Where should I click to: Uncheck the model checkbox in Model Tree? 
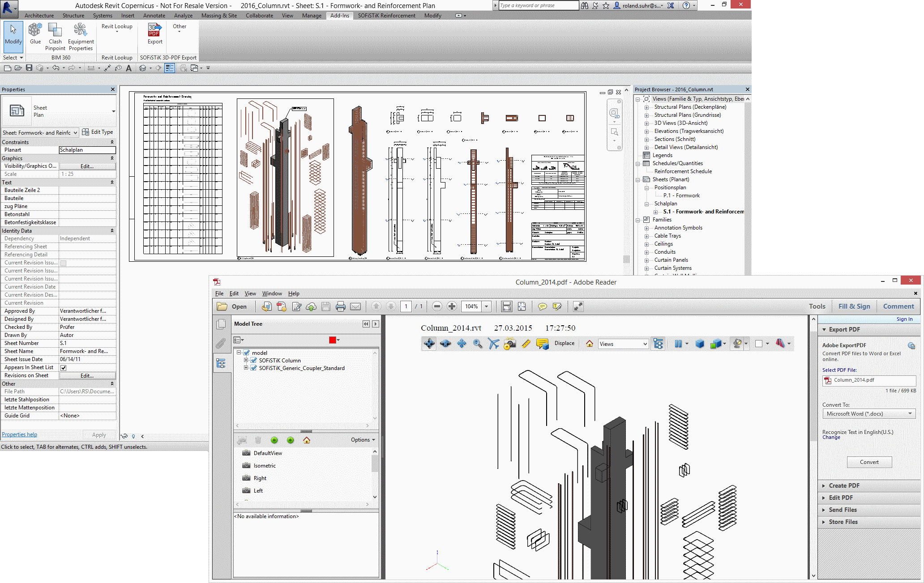[x=247, y=353]
